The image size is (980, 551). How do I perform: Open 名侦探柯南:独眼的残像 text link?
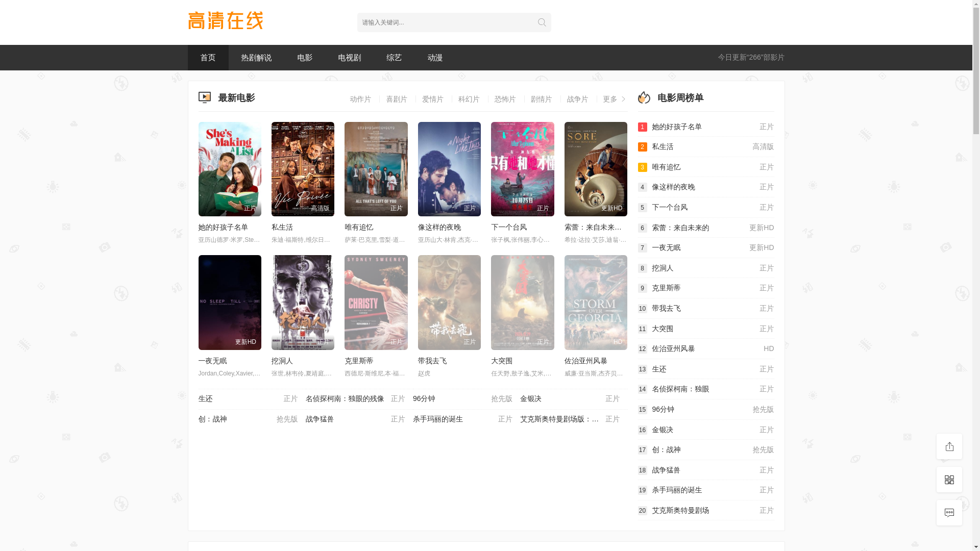click(345, 399)
